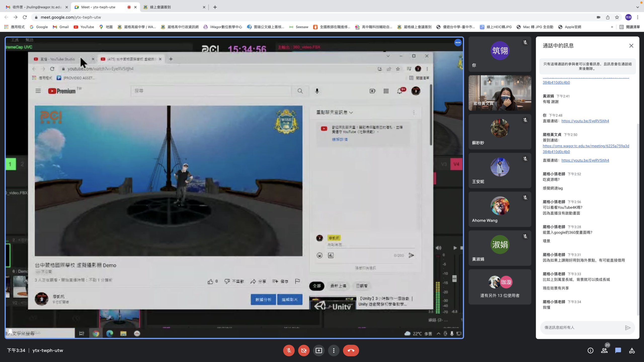Open the meeting details info icon
Viewport: 644px width, 362px height.
590,350
